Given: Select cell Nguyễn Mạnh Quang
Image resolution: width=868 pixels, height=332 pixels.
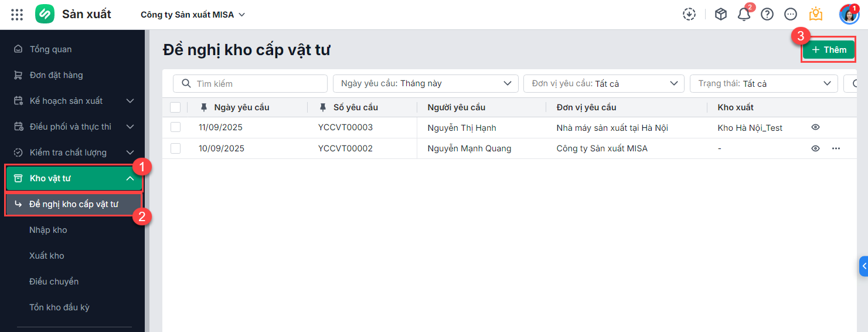Looking at the screenshot, I should pos(469,148).
